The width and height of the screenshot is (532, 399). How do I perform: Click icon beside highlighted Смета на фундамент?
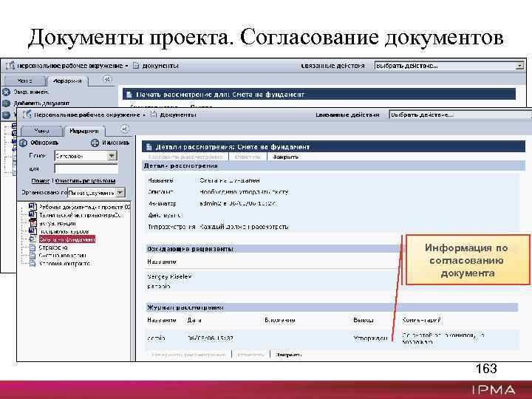coord(33,239)
